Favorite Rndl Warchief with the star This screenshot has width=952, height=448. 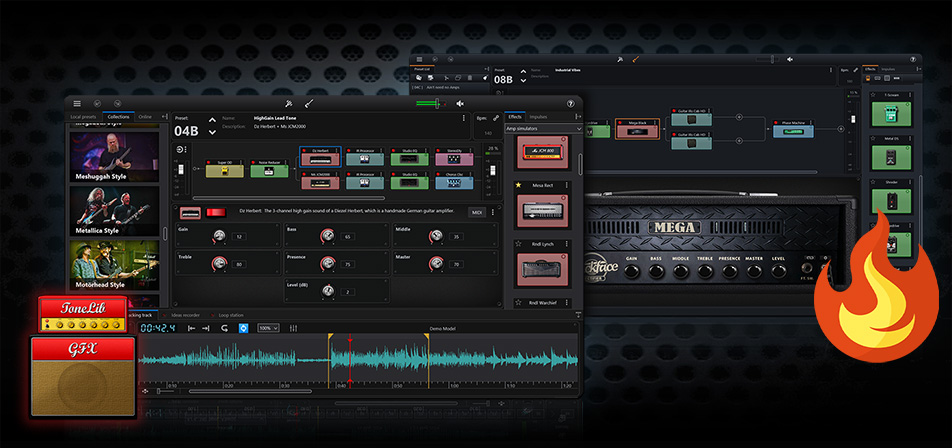coord(518,302)
